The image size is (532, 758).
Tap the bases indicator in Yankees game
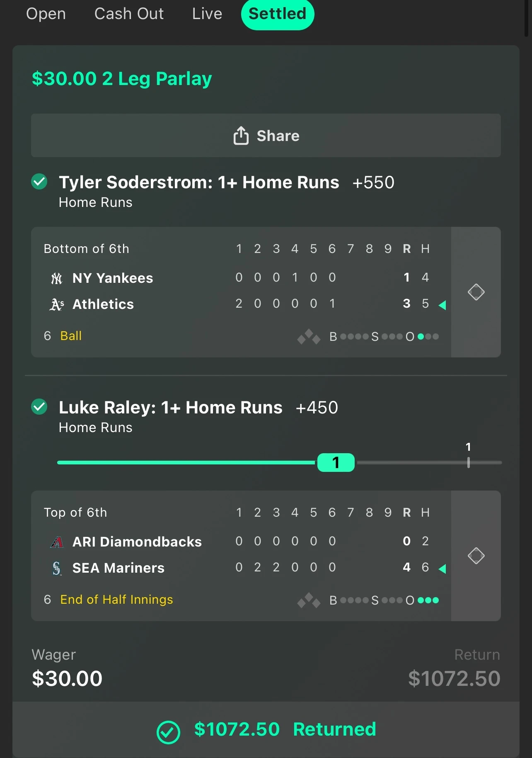tap(309, 336)
